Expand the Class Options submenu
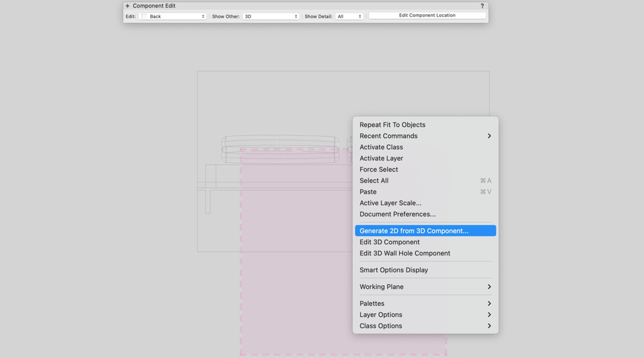 point(425,326)
